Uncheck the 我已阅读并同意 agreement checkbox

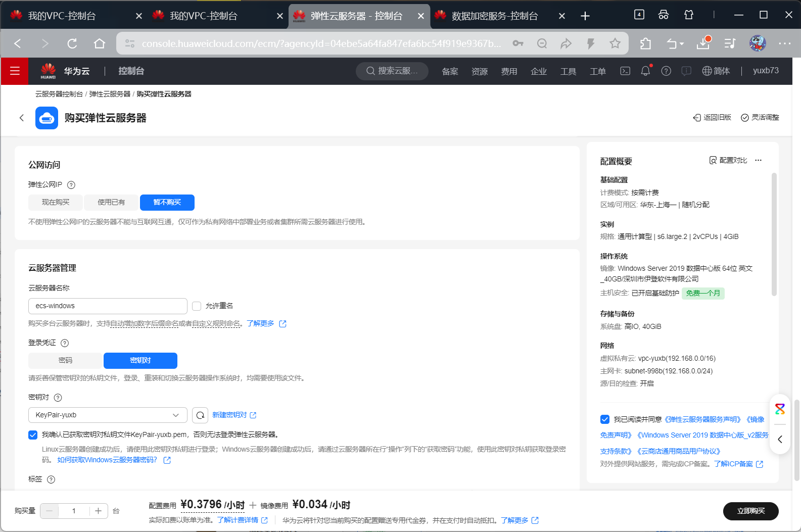(x=605, y=419)
